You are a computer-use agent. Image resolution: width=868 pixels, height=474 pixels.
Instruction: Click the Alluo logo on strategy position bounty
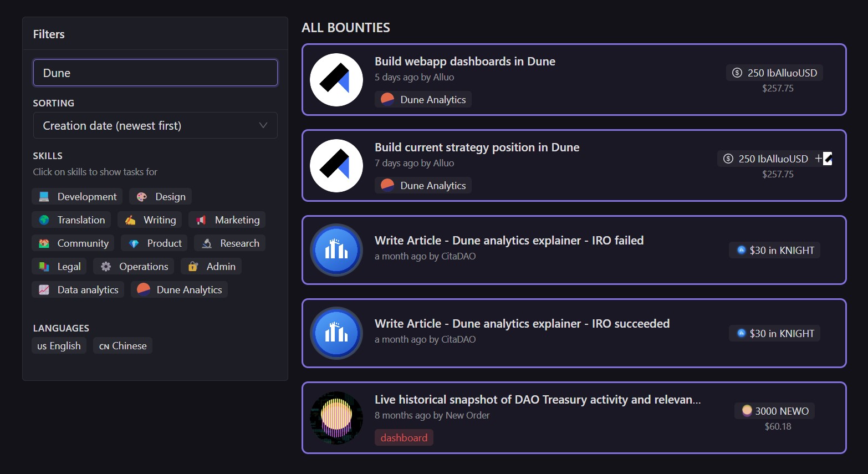click(336, 166)
